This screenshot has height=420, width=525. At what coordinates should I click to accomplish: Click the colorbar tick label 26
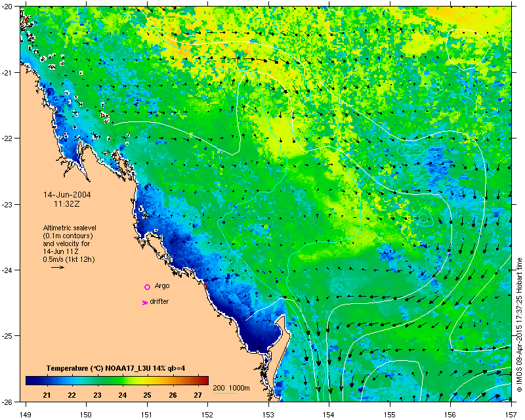coord(173,395)
